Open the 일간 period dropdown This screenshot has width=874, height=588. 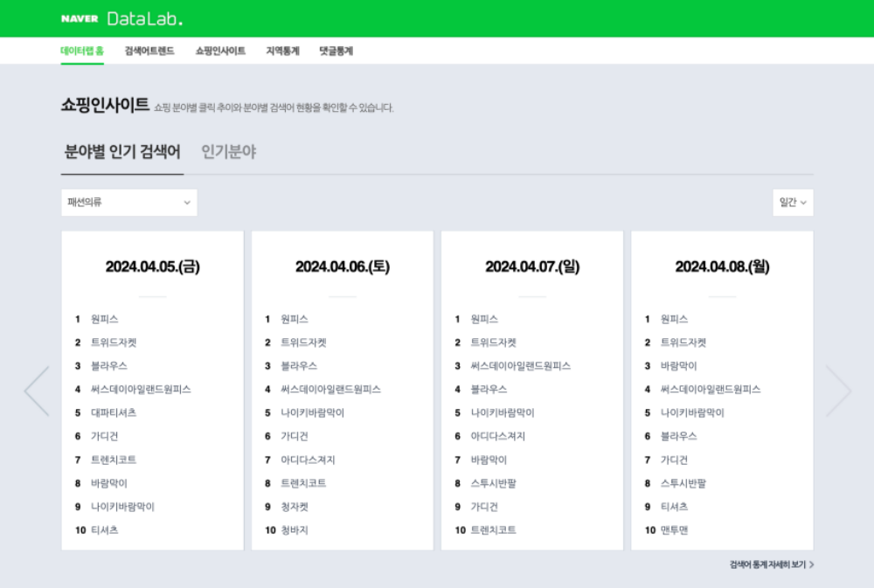[x=794, y=203]
